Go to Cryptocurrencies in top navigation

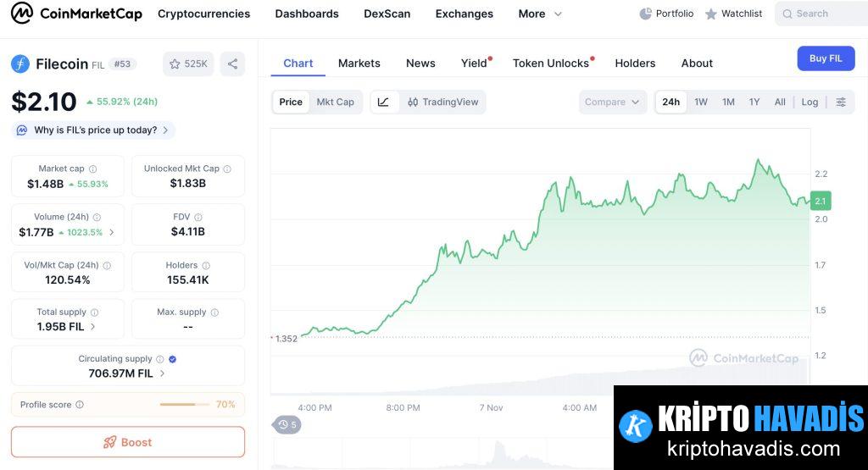pyautogui.click(x=203, y=14)
